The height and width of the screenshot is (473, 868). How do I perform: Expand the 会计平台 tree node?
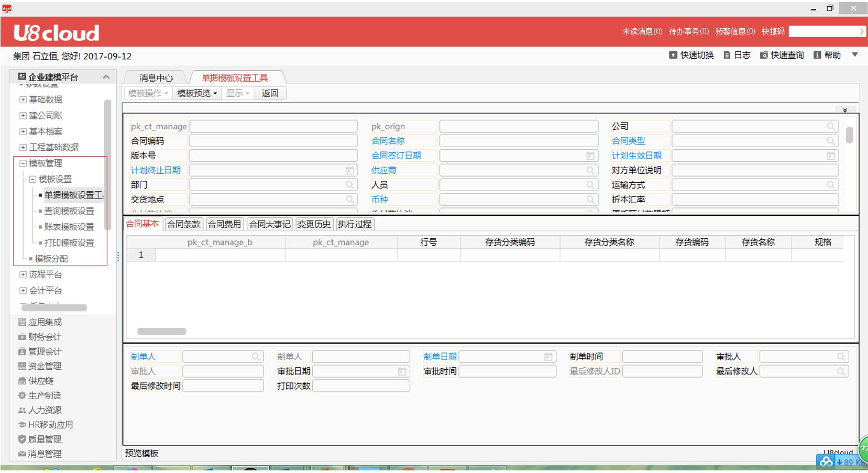click(23, 290)
